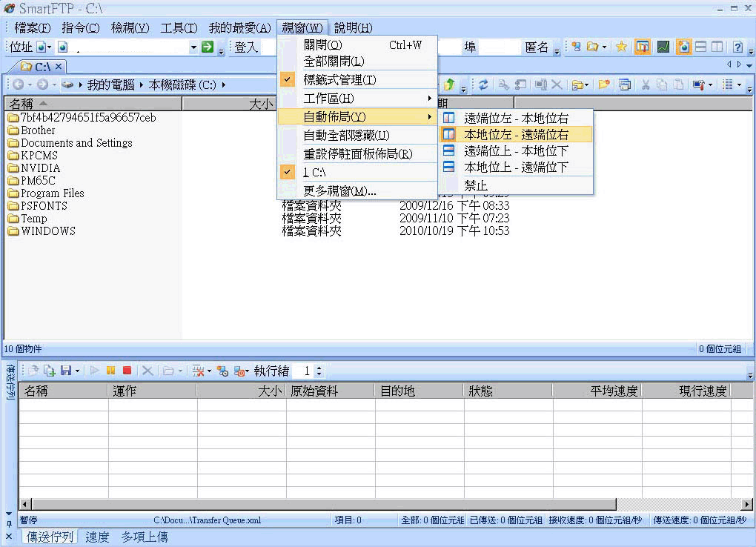Click the remove finished items icon with red X
Viewport: 756px width, 547px height.
(198, 371)
